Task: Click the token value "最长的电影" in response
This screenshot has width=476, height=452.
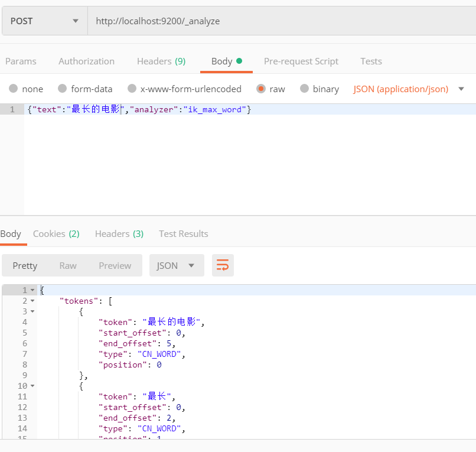Action: (x=171, y=322)
